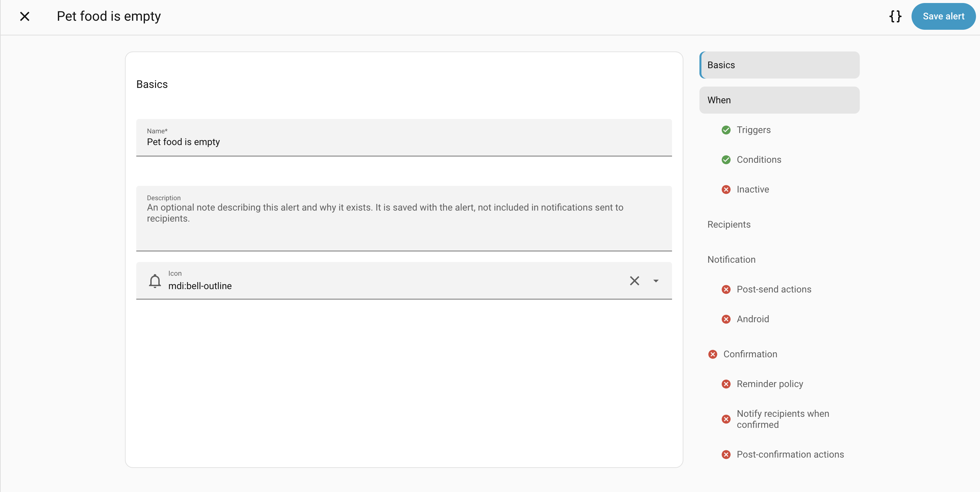980x492 pixels.
Task: Navigate to the Recipients section
Action: [x=728, y=224]
